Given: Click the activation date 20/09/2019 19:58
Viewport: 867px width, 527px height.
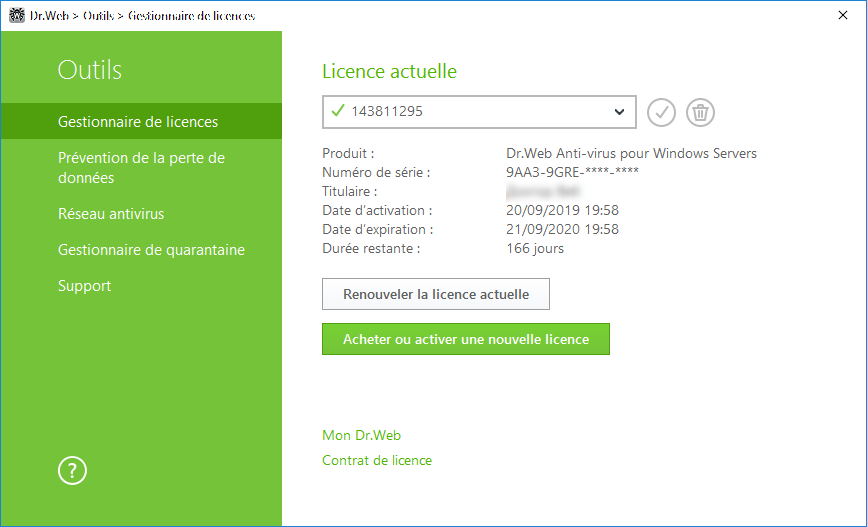Looking at the screenshot, I should (562, 210).
